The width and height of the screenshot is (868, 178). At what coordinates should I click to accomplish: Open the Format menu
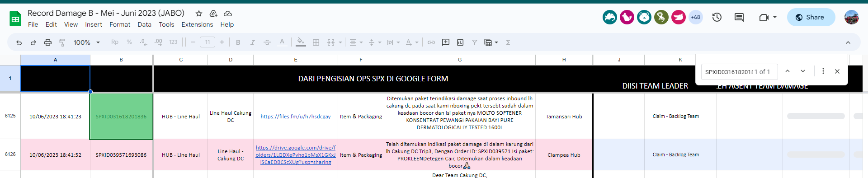point(120,24)
